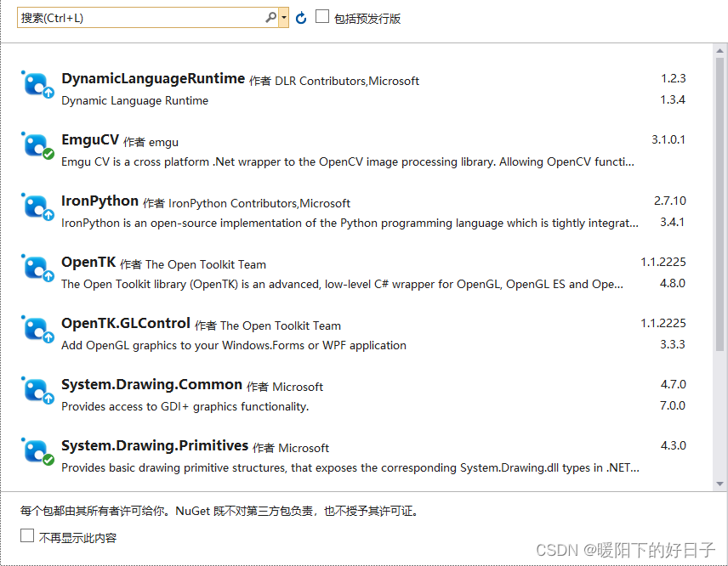
Task: Click OpenTK.GLControl latest version 3.3.3
Action: pyautogui.click(x=673, y=344)
